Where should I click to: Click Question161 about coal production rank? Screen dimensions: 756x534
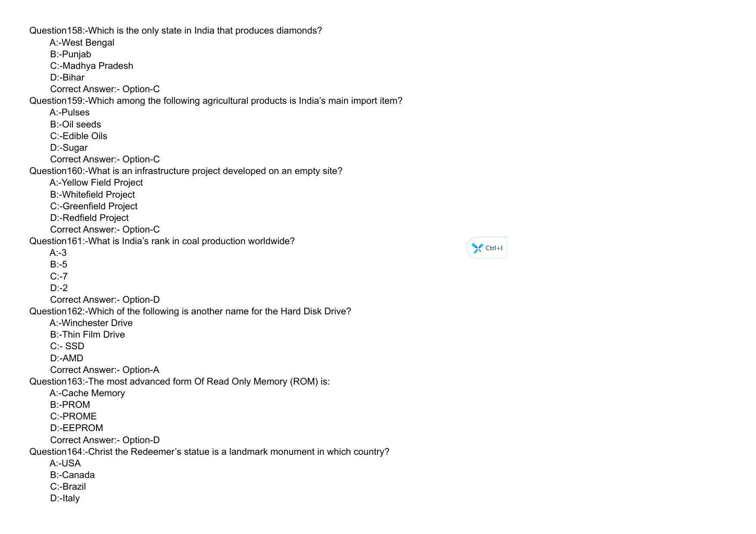[x=162, y=241]
